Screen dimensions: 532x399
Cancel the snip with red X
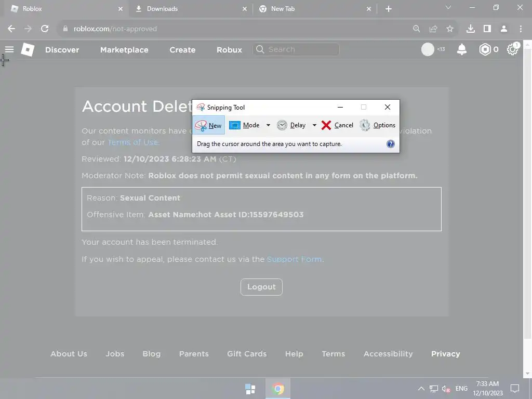pyautogui.click(x=337, y=125)
